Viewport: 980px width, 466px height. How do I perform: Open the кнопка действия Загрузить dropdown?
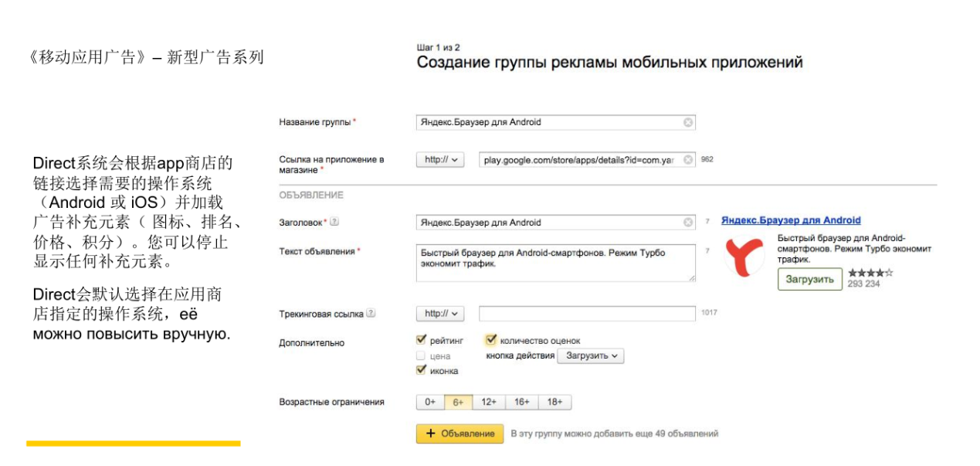click(x=592, y=356)
